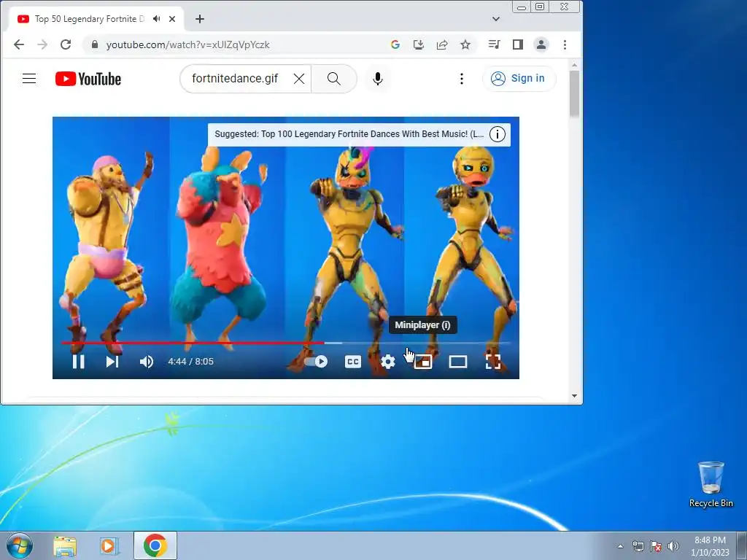Image resolution: width=747 pixels, height=560 pixels.
Task: Skip to the next video
Action: 112,362
